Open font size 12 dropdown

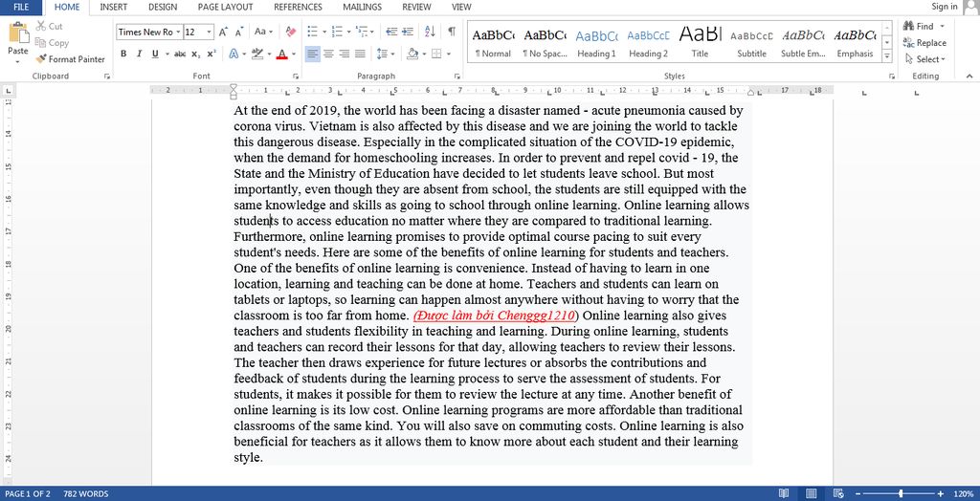click(x=210, y=32)
